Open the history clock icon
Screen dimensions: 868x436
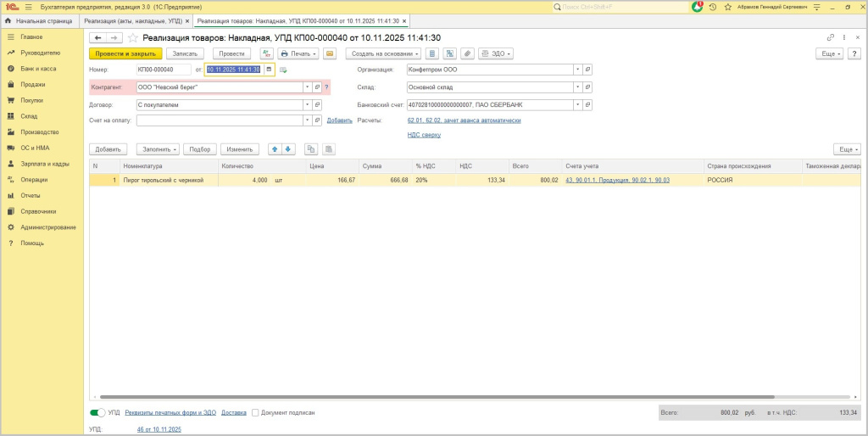pyautogui.click(x=713, y=7)
